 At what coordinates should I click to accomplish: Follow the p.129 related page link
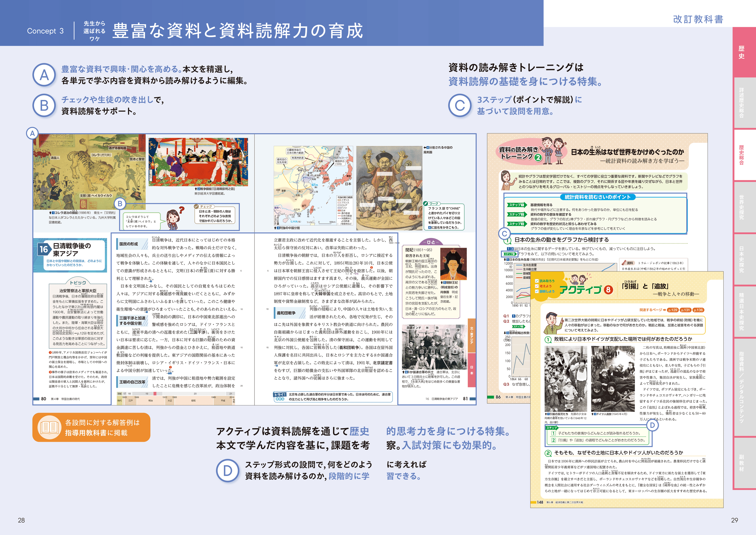point(673,310)
